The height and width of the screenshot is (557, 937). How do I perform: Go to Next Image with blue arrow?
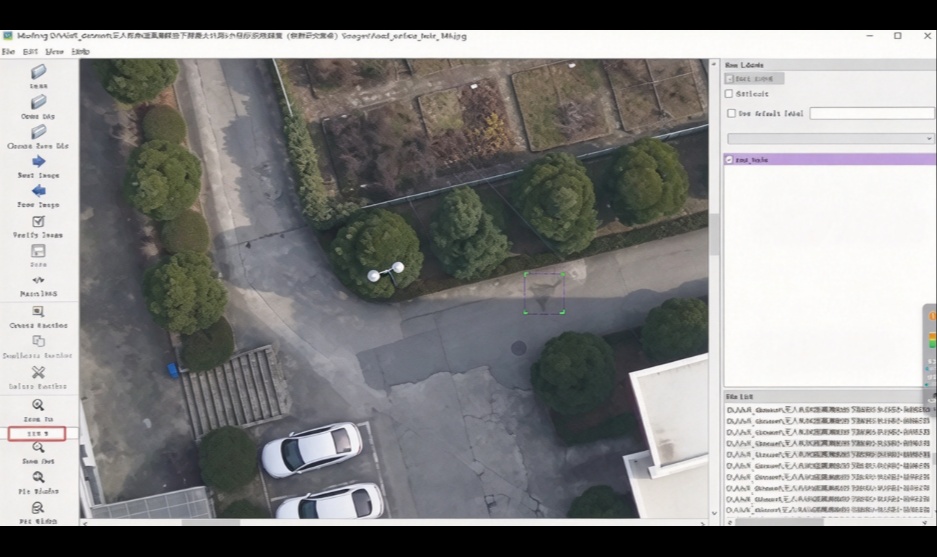tap(38, 161)
